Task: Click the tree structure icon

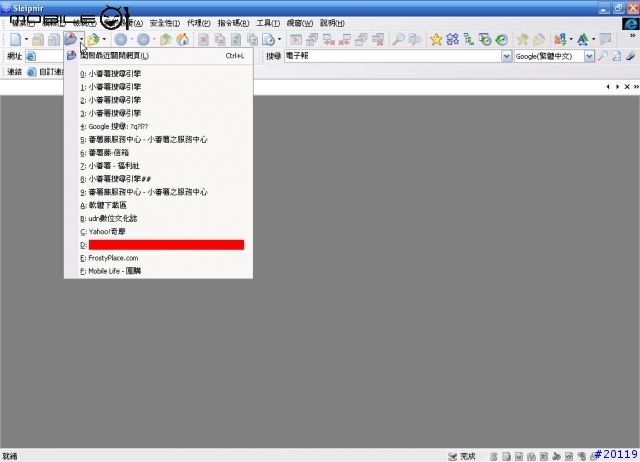Action: coord(469,40)
